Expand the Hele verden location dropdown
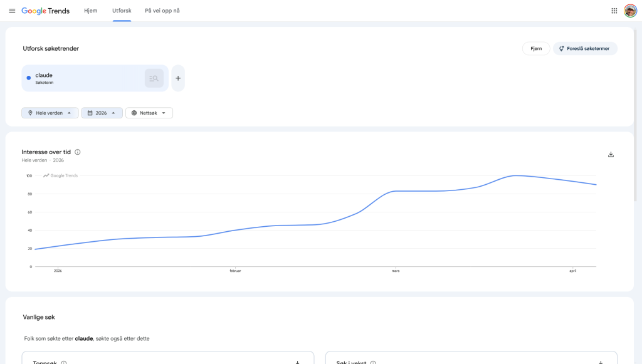Screen dimensions: 642x364 [50, 113]
